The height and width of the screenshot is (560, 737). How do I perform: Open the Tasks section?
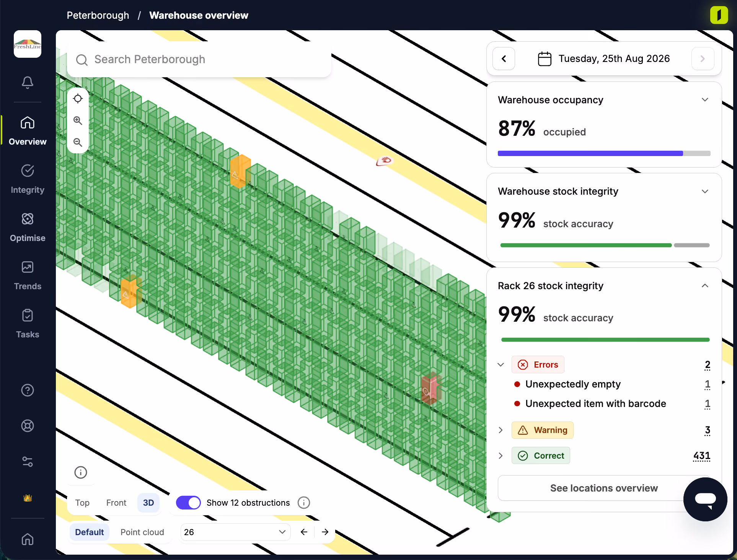(x=28, y=324)
